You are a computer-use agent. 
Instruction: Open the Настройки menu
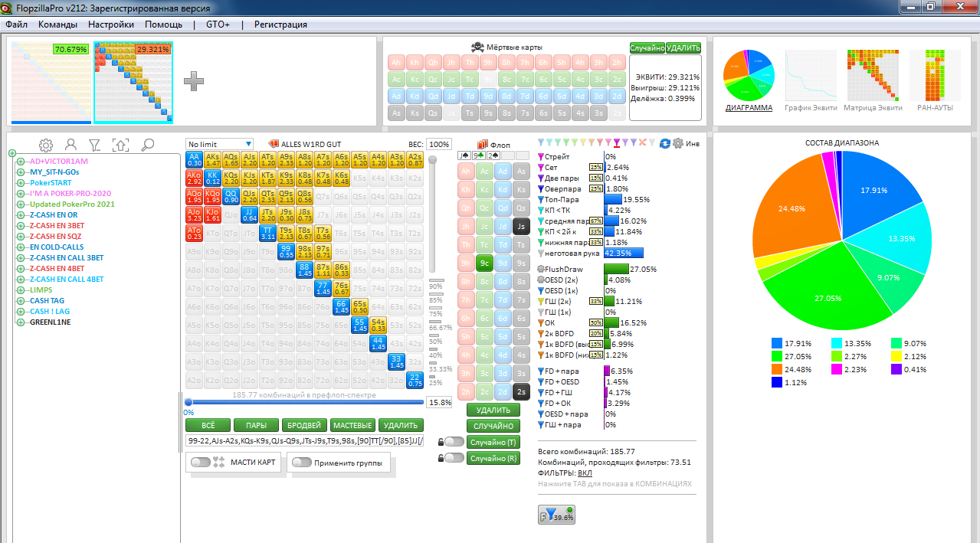110,25
